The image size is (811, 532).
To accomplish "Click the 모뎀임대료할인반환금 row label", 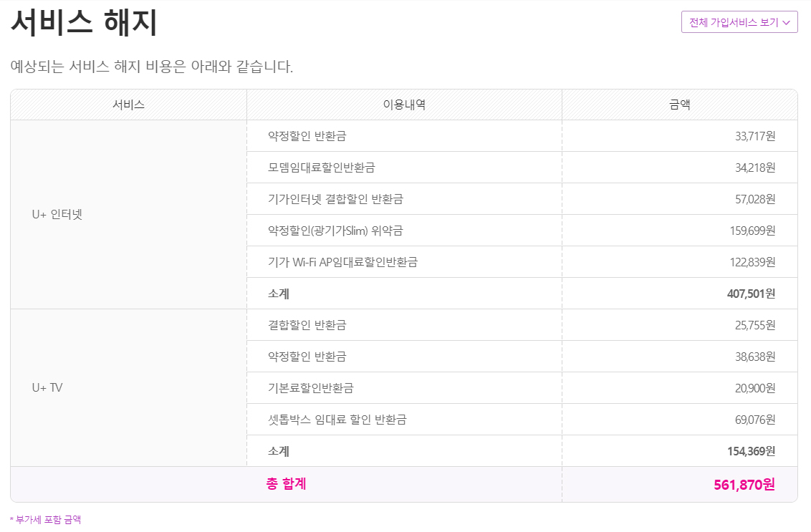I will (322, 168).
